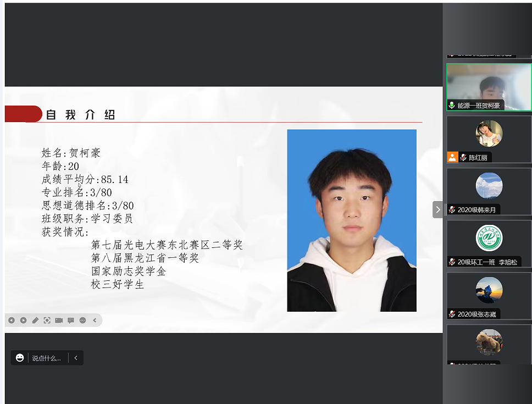Advance to next slide in presentation toolbar
The width and height of the screenshot is (532, 404).
tap(24, 320)
